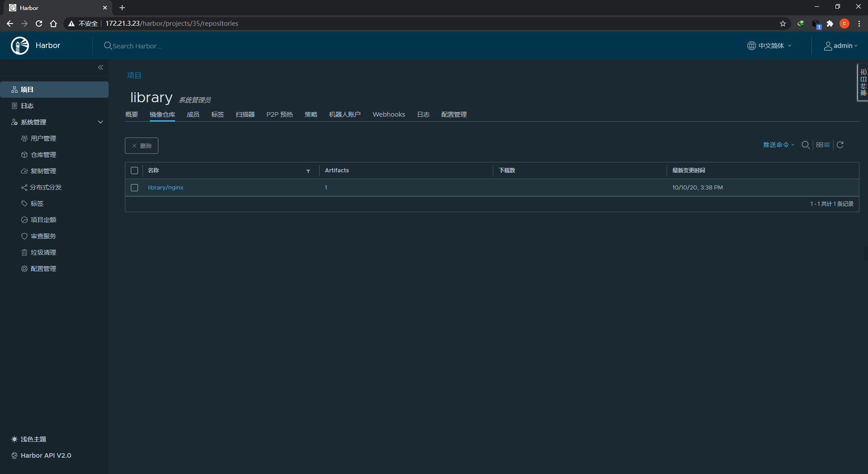Close the Harbor browser tab
868x474 pixels.
105,8
